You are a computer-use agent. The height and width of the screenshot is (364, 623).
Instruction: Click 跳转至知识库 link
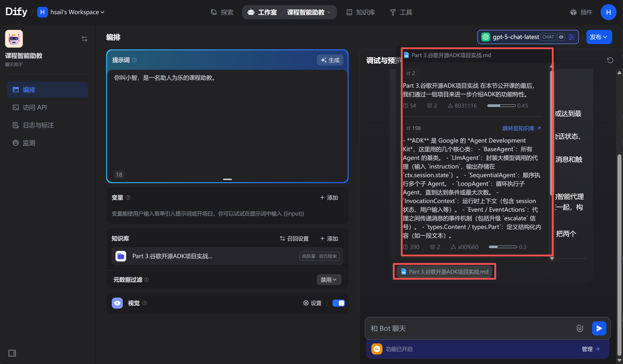[x=521, y=128]
